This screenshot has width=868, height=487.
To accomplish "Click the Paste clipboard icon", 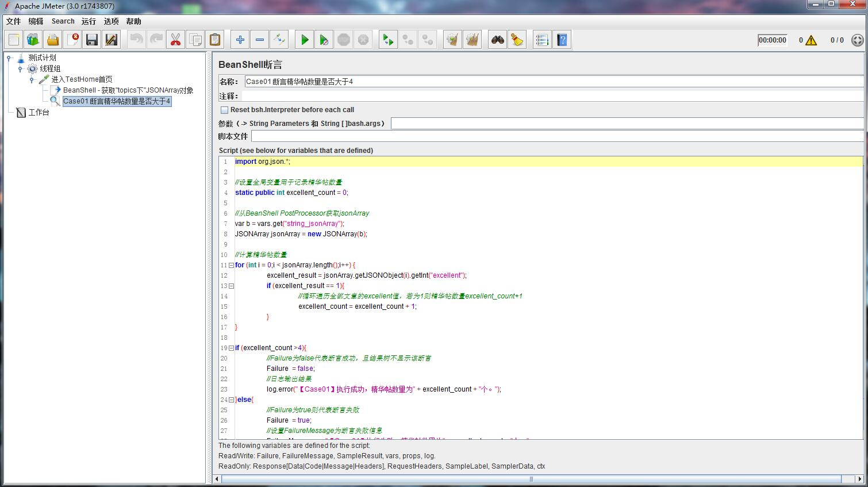I will pos(215,40).
